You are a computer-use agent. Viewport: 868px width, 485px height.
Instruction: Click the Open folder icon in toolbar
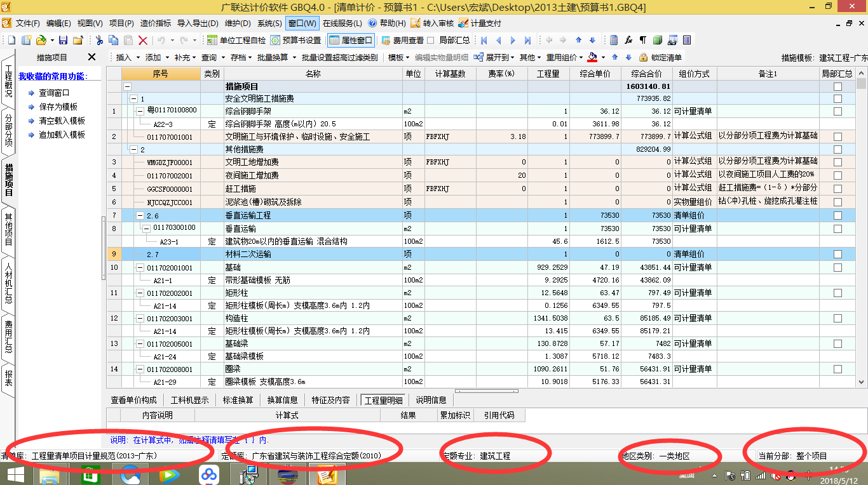click(x=41, y=40)
